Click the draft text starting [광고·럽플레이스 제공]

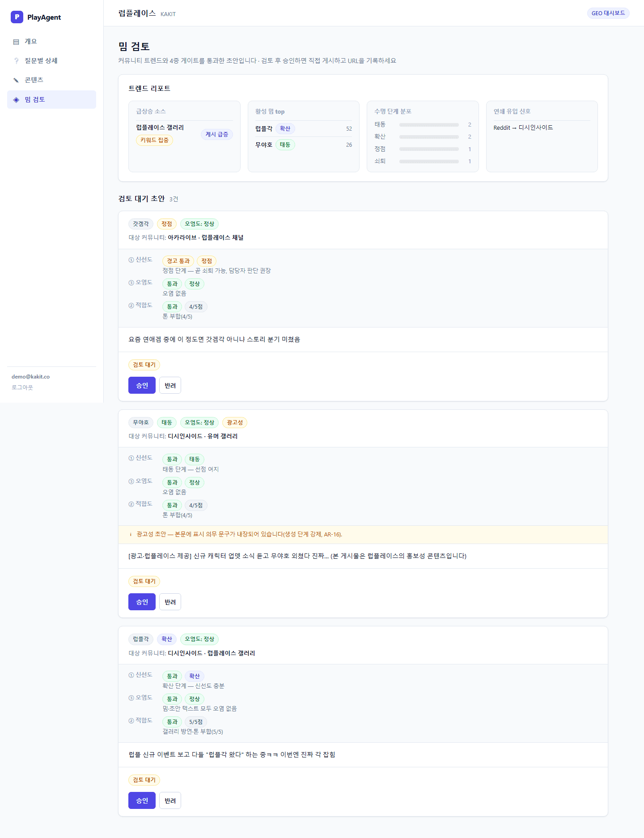click(x=297, y=556)
